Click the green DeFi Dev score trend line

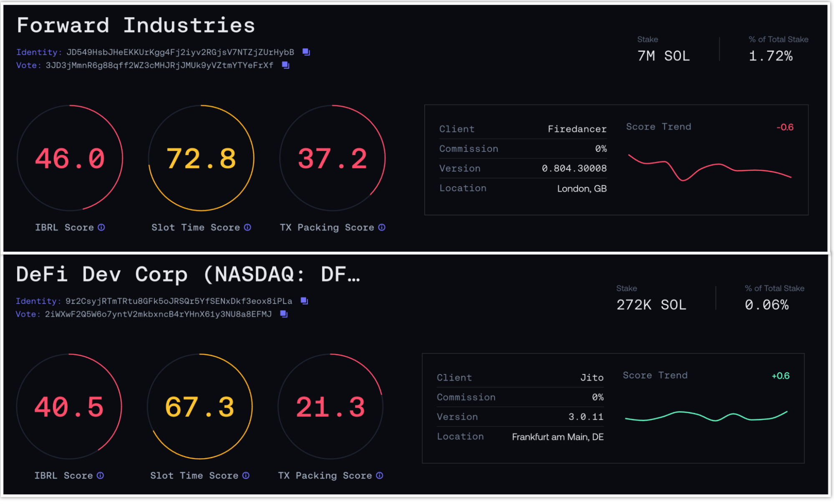click(x=680, y=412)
